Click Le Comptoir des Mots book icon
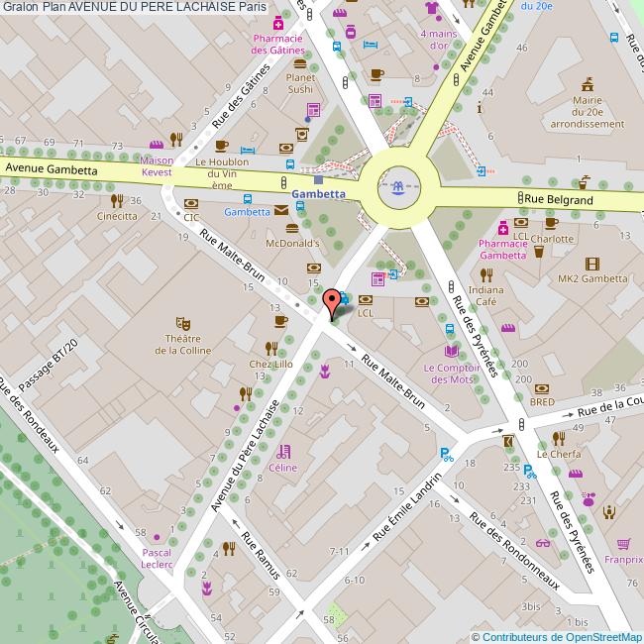644x644 pixels. 452,351
